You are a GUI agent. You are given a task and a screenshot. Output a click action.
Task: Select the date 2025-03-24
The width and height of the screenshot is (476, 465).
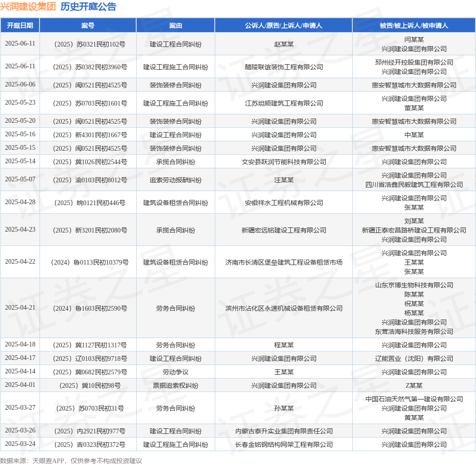[x=20, y=444]
